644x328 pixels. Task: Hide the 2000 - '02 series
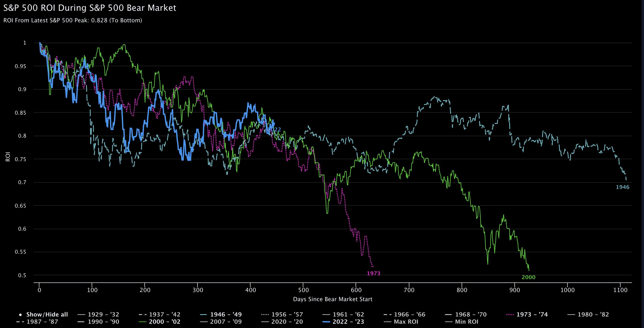click(x=160, y=322)
